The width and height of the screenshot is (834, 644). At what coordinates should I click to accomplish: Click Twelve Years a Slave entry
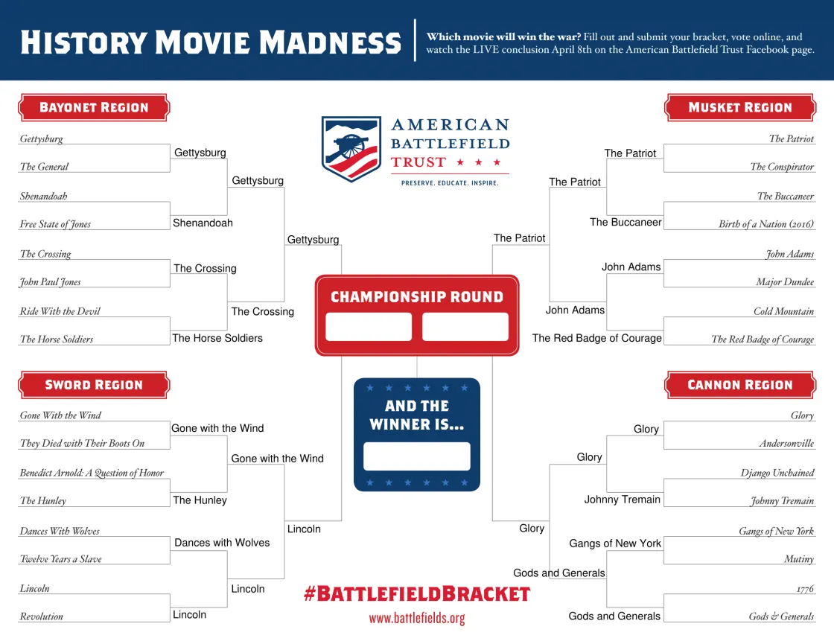(60, 559)
